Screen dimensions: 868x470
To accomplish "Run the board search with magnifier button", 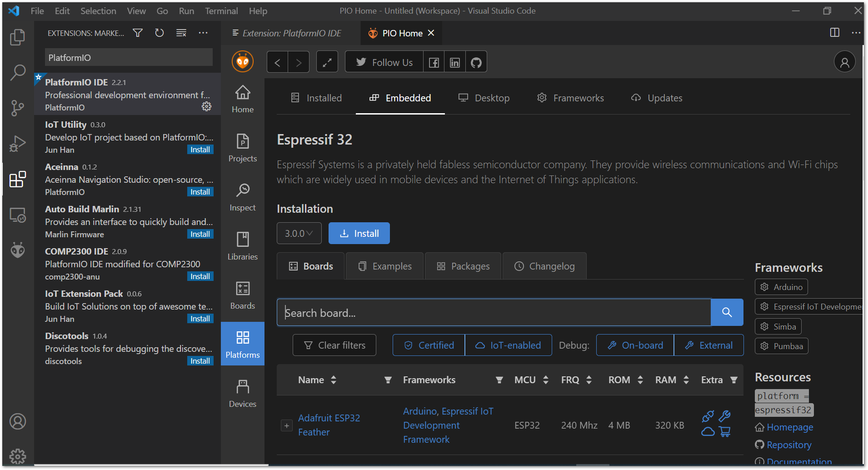I will [x=727, y=312].
